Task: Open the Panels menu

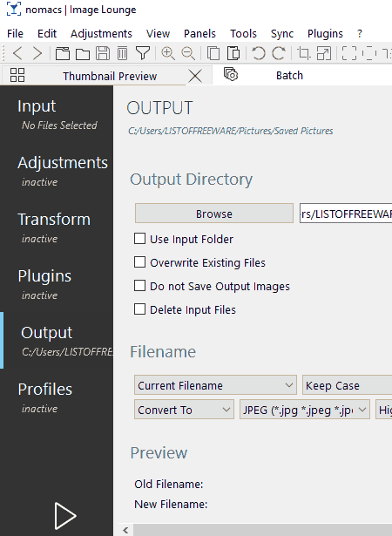Action: click(x=199, y=33)
